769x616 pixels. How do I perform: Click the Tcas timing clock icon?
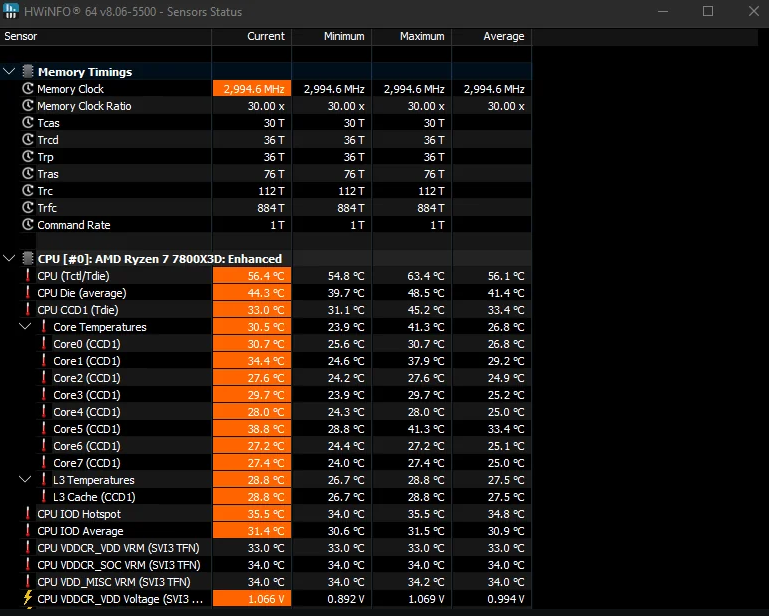tap(28, 123)
